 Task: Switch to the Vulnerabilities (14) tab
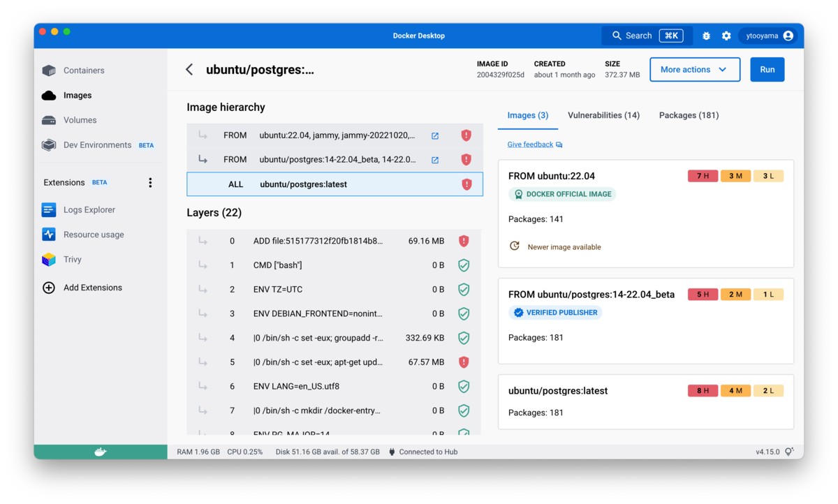point(603,115)
